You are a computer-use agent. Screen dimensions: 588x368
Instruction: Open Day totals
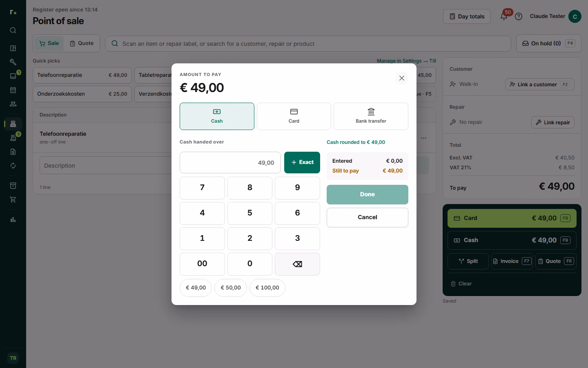point(467,16)
